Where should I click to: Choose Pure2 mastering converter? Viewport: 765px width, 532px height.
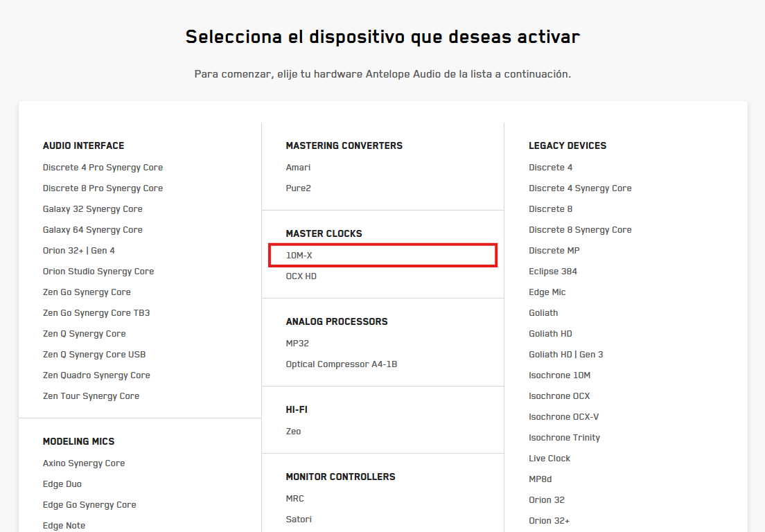298,188
